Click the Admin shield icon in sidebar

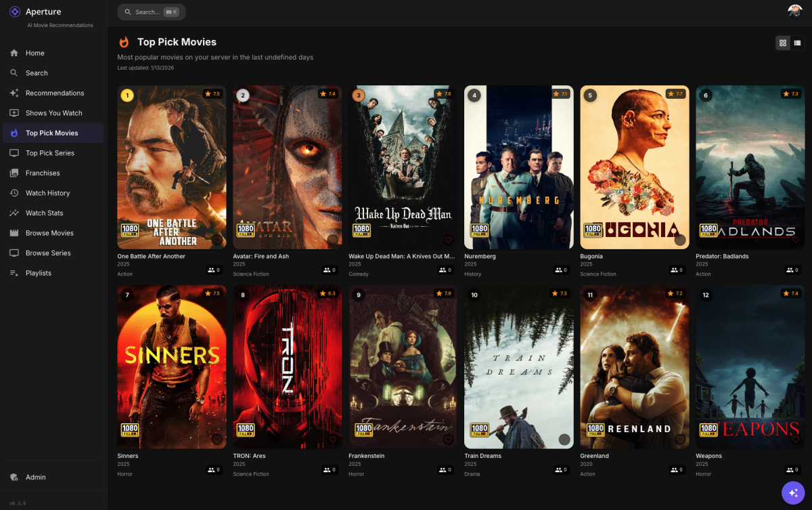pyautogui.click(x=14, y=477)
